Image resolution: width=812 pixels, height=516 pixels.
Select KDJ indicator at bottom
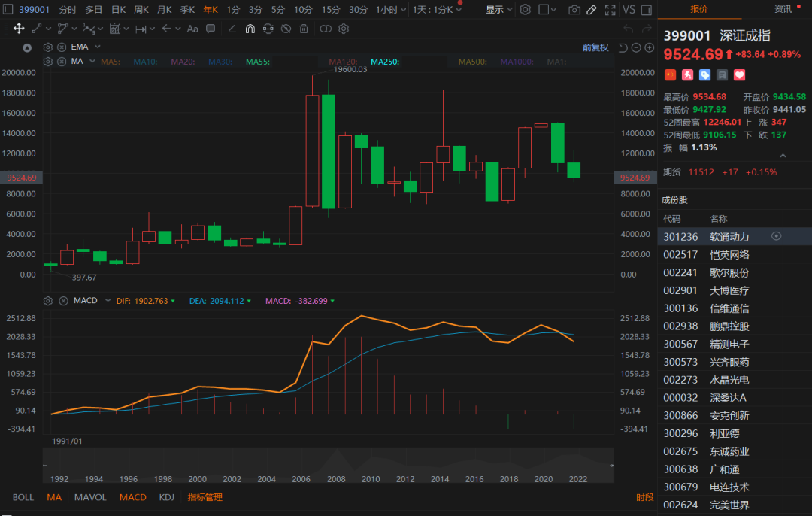167,497
